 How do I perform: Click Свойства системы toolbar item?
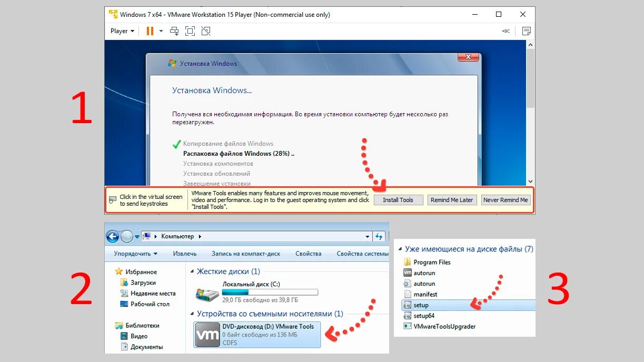click(363, 254)
